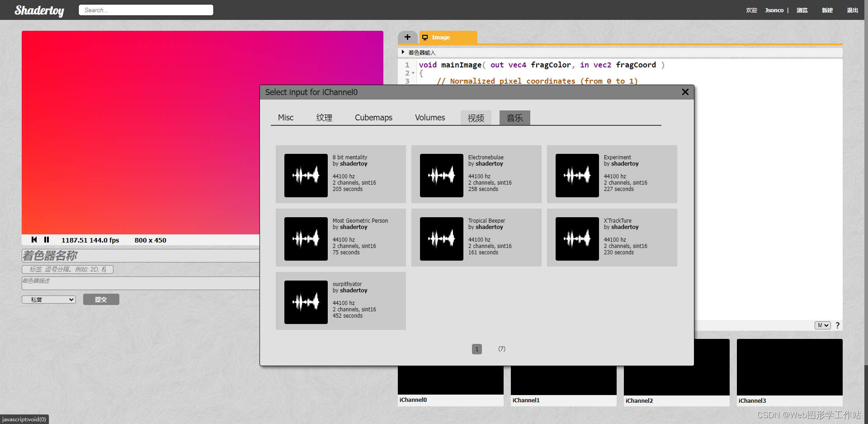Click the shader tags input field

(68, 269)
